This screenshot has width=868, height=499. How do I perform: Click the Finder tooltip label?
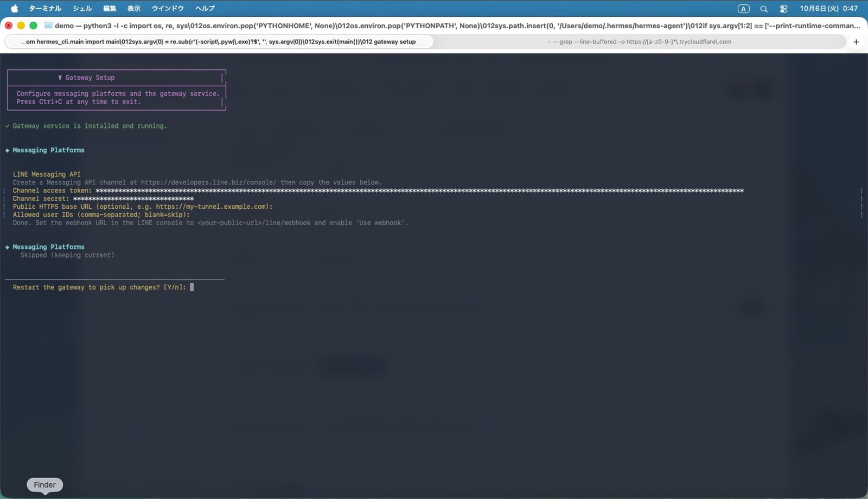click(x=44, y=485)
